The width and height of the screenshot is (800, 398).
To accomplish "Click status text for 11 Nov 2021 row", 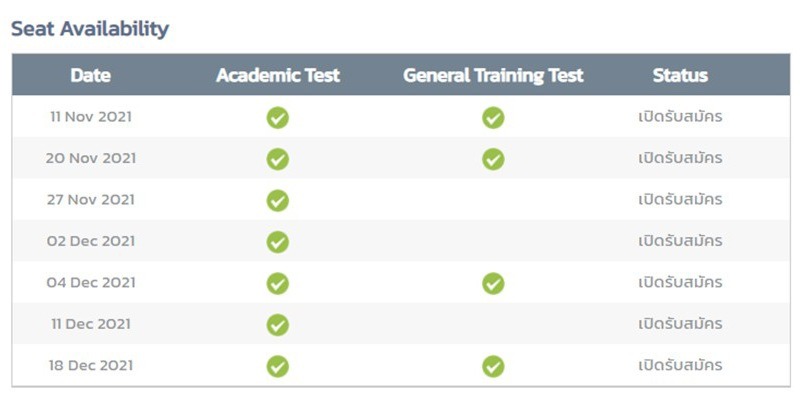I will pyautogui.click(x=680, y=116).
